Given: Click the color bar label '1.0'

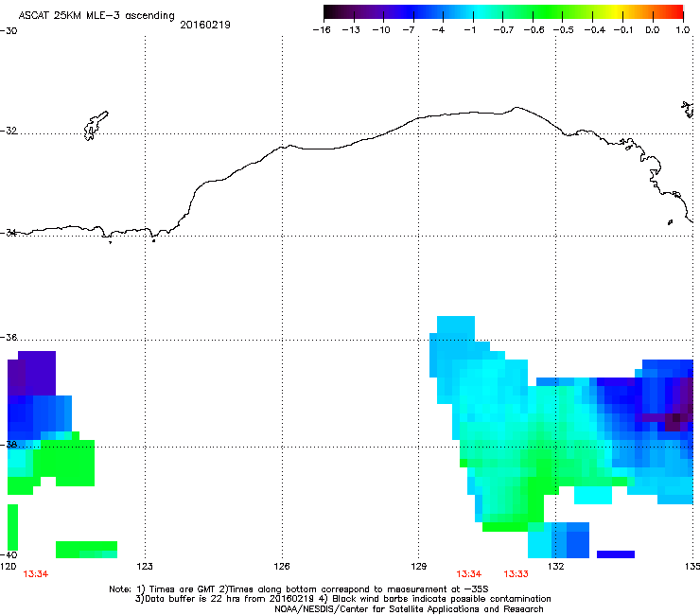Looking at the screenshot, I should (682, 30).
